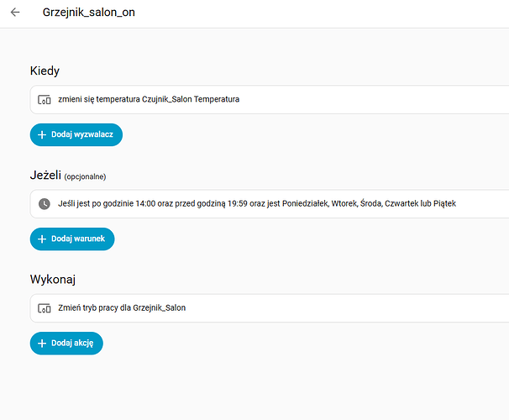Click the Grzejnik_Salon name in the action text
The width and height of the screenshot is (509, 420).
159,307
